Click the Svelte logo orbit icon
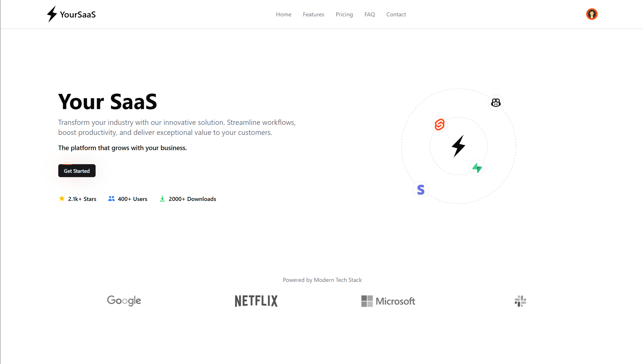 pyautogui.click(x=439, y=125)
